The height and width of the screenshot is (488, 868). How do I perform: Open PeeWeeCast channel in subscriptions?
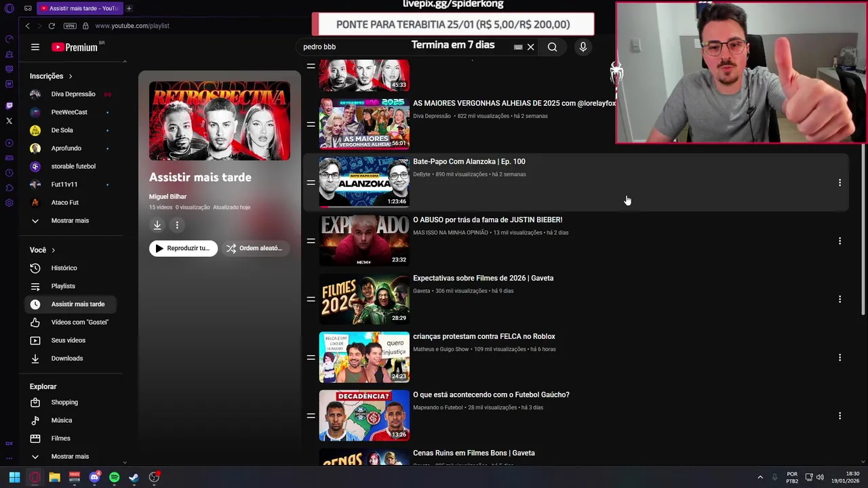[69, 112]
